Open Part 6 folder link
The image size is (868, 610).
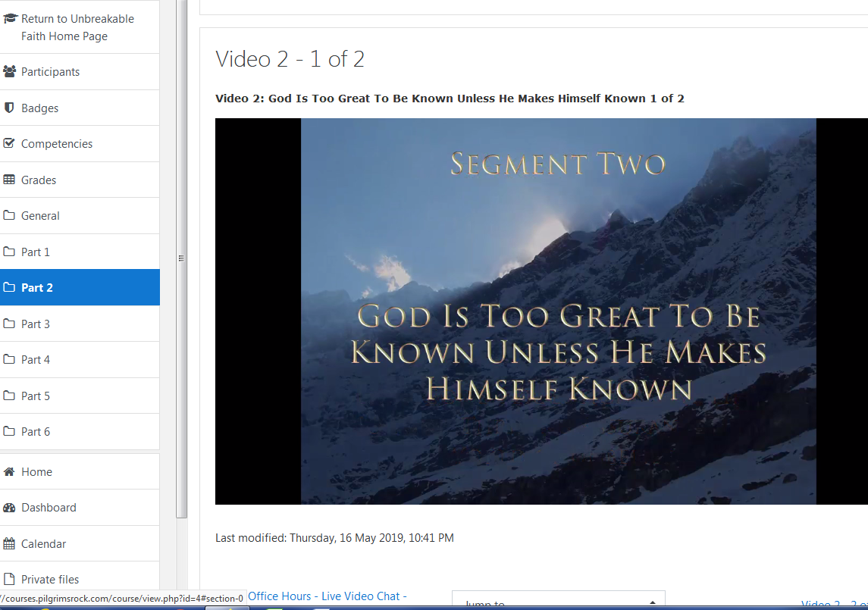point(36,432)
